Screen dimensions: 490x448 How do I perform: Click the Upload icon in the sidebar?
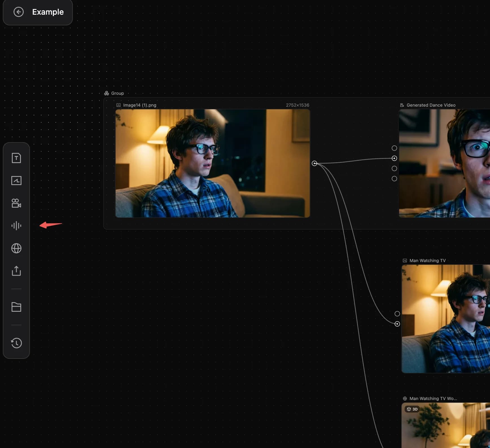16,271
